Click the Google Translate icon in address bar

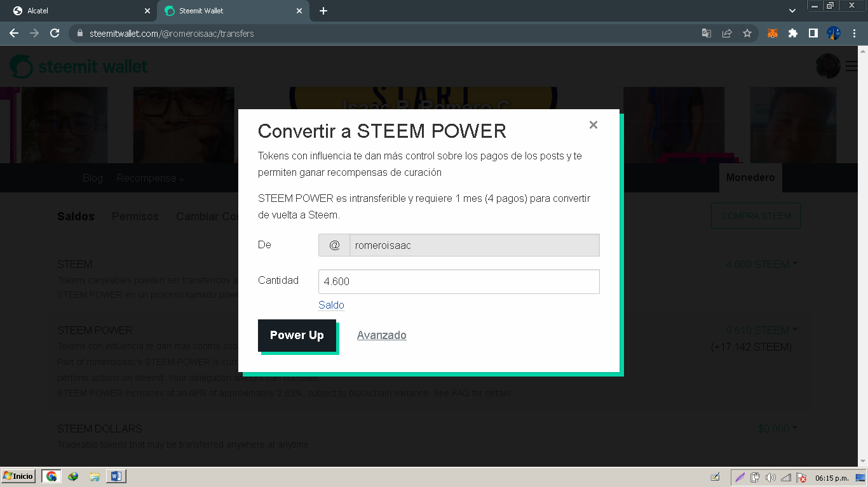click(x=707, y=34)
